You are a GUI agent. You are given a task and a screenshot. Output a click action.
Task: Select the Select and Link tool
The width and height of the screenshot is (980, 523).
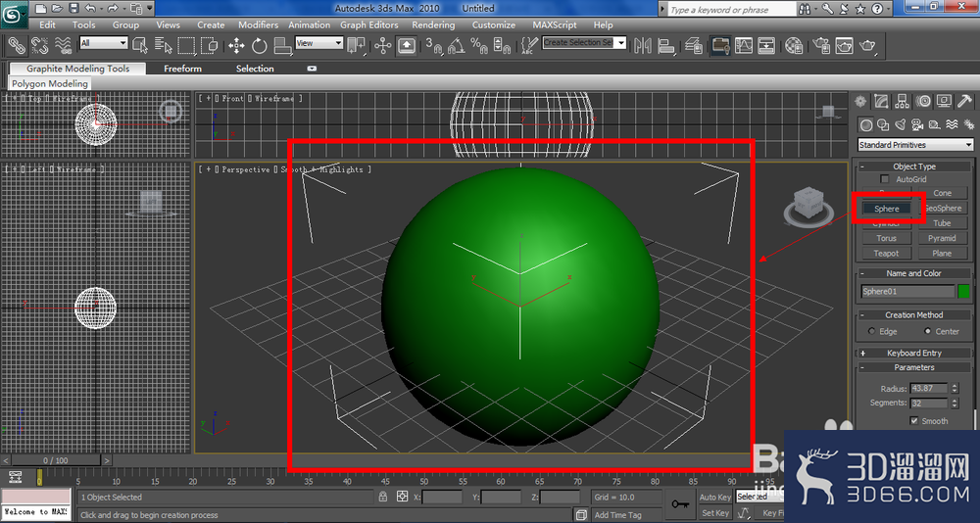point(17,45)
